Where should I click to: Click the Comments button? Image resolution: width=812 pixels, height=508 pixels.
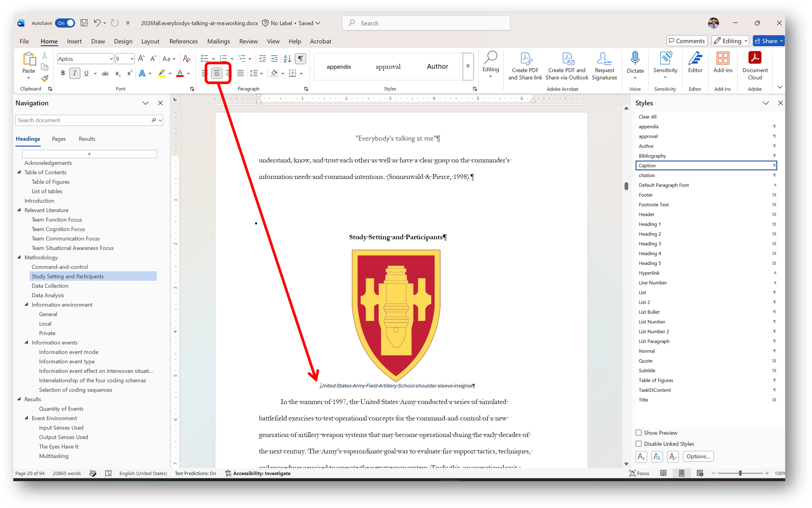[687, 41]
